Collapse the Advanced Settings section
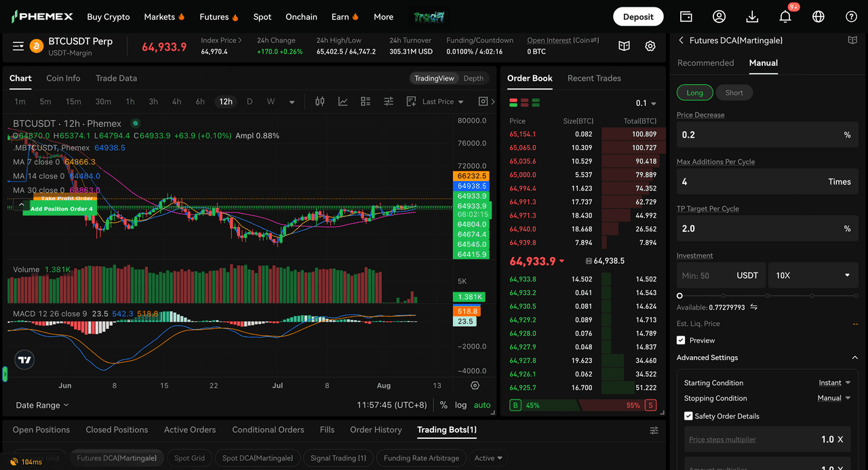This screenshot has height=470, width=868. tap(854, 357)
